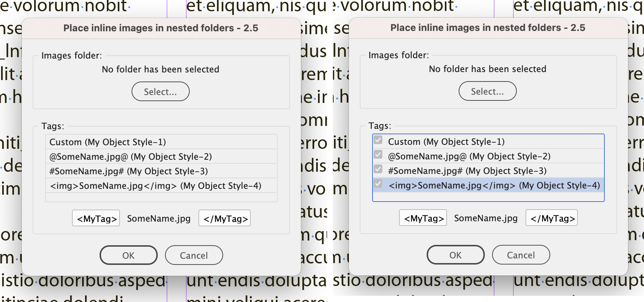Uncheck the <img>SomeName.jpg</img> tag checkbox
Image resolution: width=644 pixels, height=302 pixels.
(x=378, y=184)
